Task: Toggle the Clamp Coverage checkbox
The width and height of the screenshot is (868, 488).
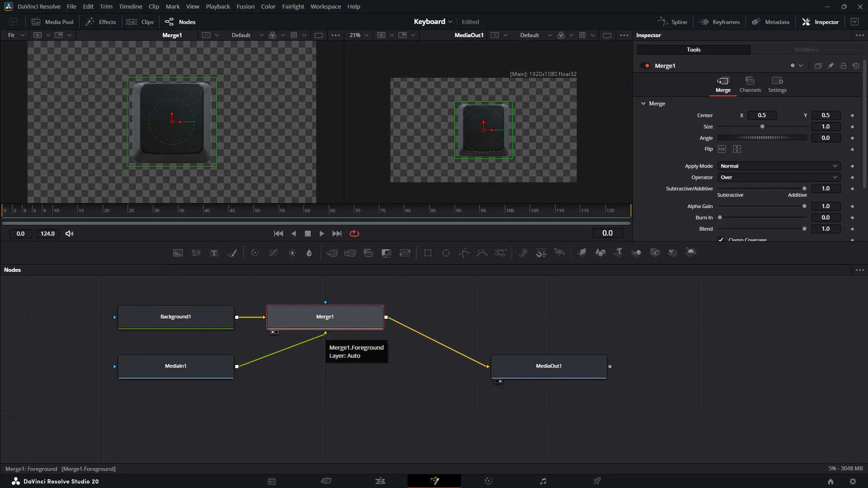Action: point(721,239)
